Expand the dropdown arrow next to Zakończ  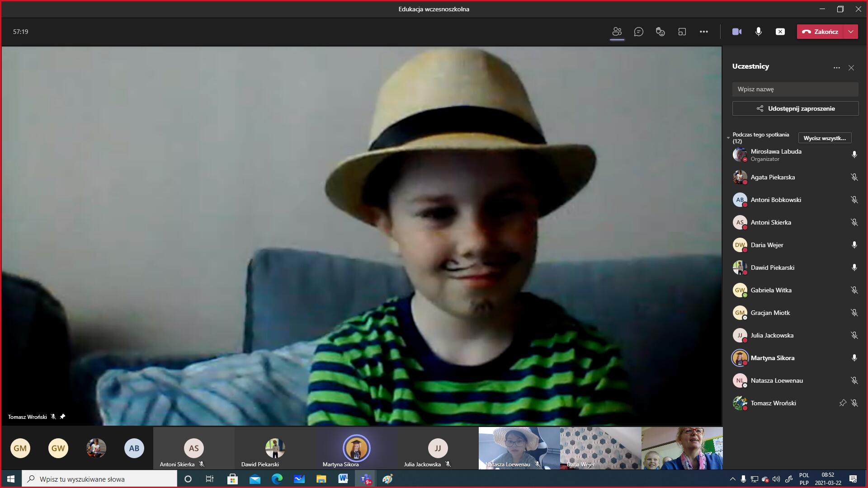[x=851, y=32]
